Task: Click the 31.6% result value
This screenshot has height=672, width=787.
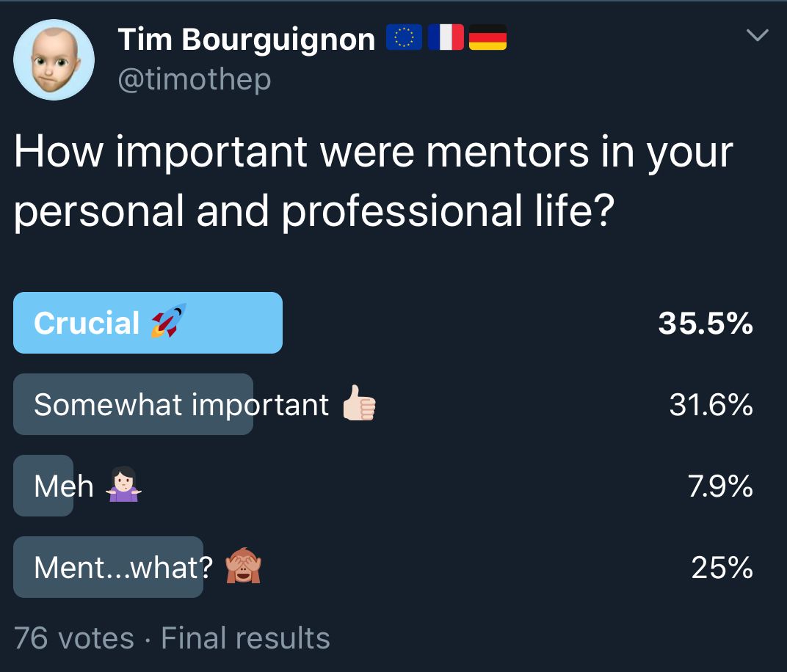Action: pos(711,404)
